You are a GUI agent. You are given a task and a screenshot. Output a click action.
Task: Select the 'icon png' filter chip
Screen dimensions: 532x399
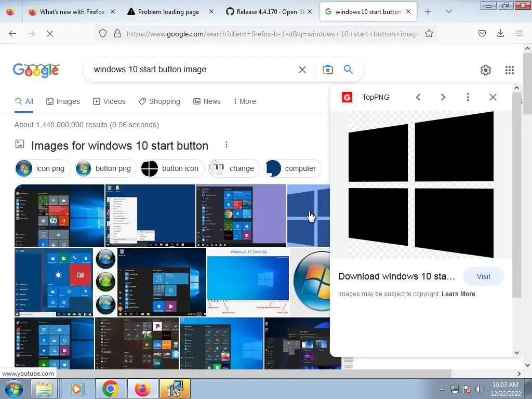(43, 168)
